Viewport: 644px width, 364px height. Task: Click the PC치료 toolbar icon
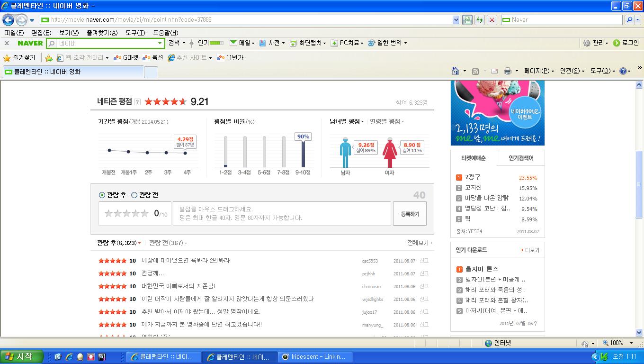pos(334,43)
